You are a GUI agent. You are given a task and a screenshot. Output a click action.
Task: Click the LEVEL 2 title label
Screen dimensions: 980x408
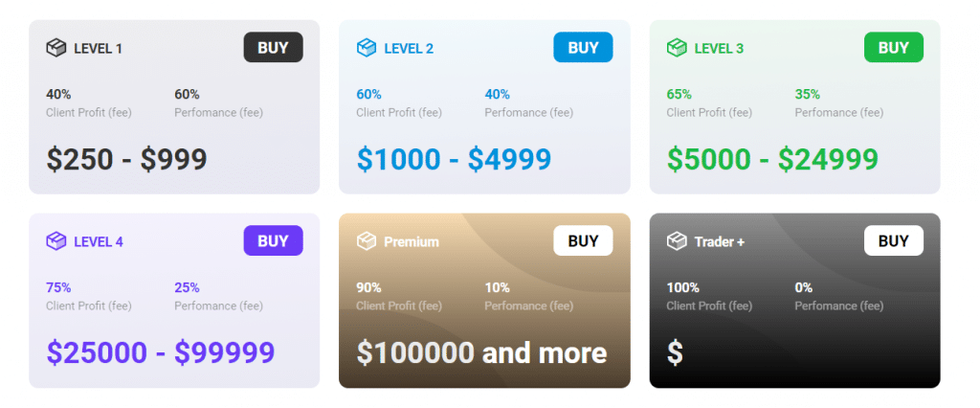[409, 49]
